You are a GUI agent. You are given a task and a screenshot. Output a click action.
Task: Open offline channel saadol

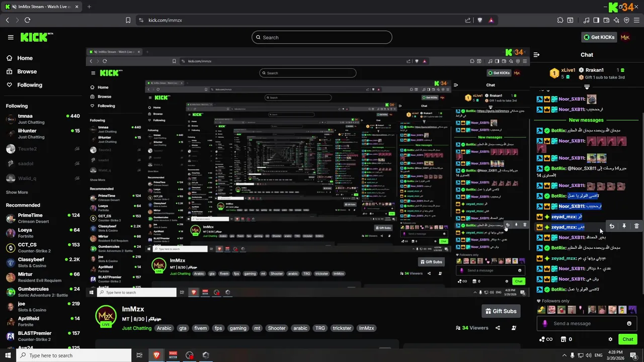pos(43,163)
